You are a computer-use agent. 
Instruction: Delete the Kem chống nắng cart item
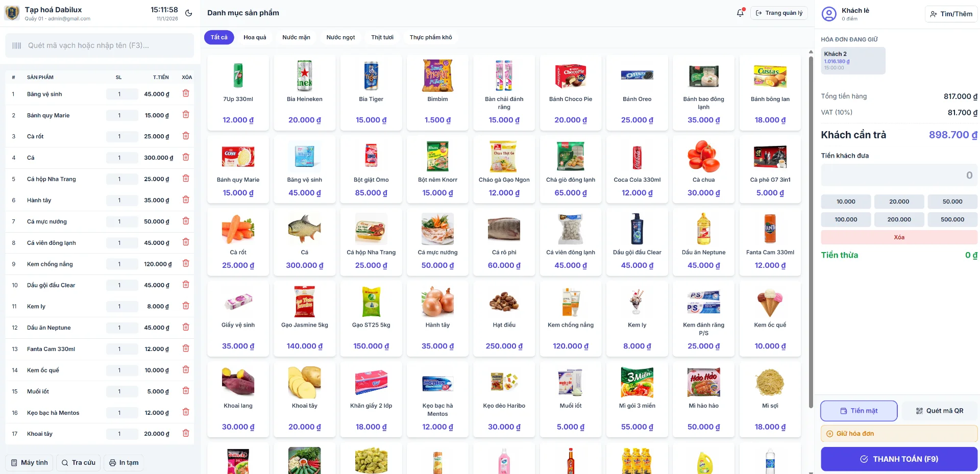(186, 263)
